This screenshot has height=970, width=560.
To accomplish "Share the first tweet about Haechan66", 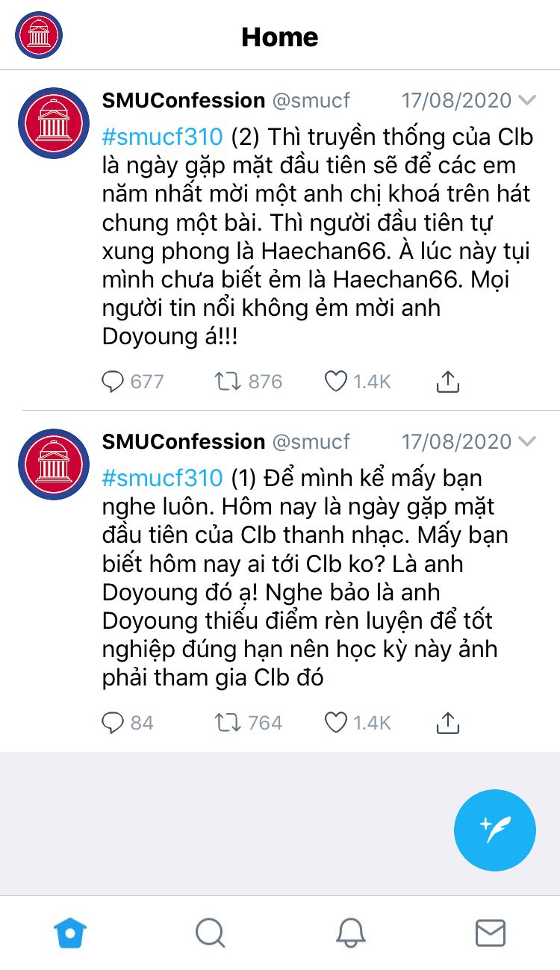I will [x=447, y=381].
